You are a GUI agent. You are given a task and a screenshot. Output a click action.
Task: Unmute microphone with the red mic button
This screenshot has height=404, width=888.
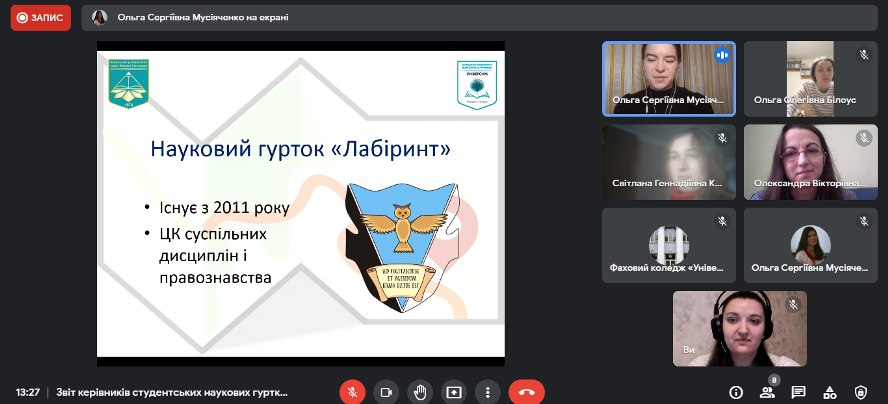click(352, 392)
